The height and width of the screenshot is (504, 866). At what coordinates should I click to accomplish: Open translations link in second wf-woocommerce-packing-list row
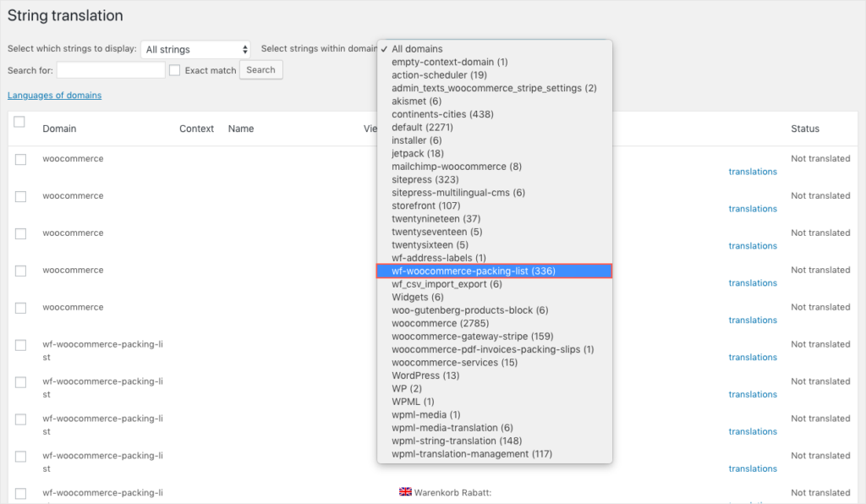(752, 394)
